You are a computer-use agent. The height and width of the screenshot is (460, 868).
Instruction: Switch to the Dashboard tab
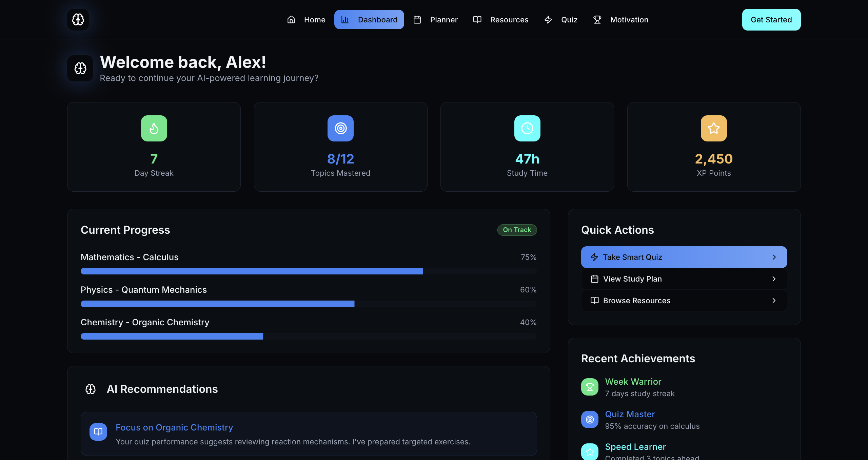click(369, 19)
